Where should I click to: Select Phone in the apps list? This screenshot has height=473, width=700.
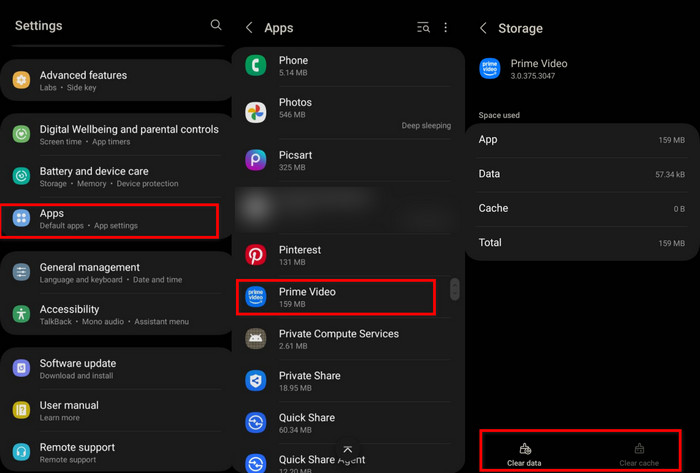coord(348,66)
